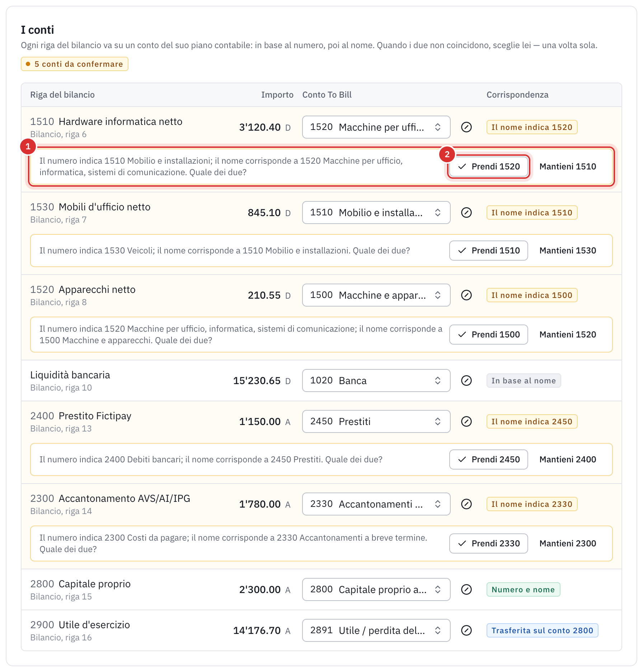Accept Prendi 2330 suggestion

click(489, 543)
